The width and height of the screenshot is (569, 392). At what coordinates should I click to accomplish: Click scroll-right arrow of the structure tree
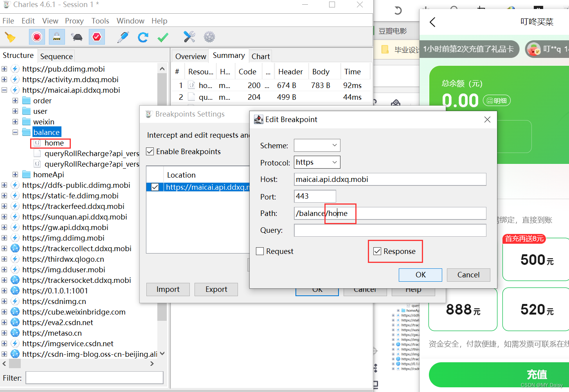(x=152, y=363)
